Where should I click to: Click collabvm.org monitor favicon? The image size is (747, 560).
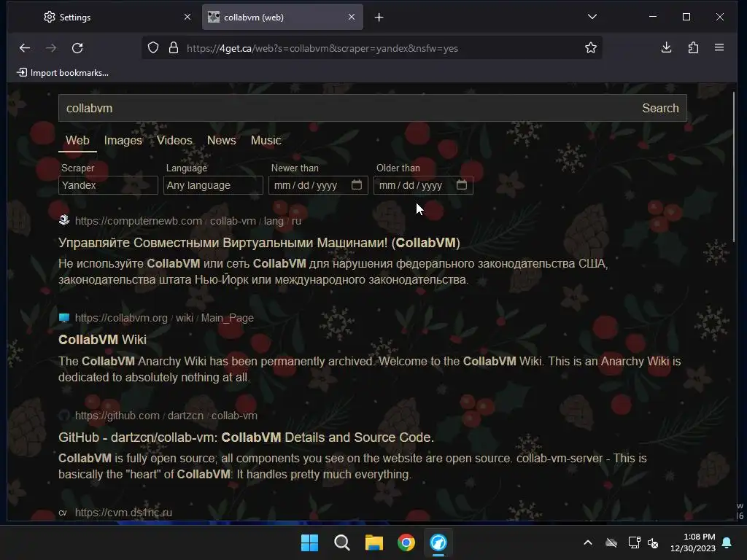[x=64, y=318]
